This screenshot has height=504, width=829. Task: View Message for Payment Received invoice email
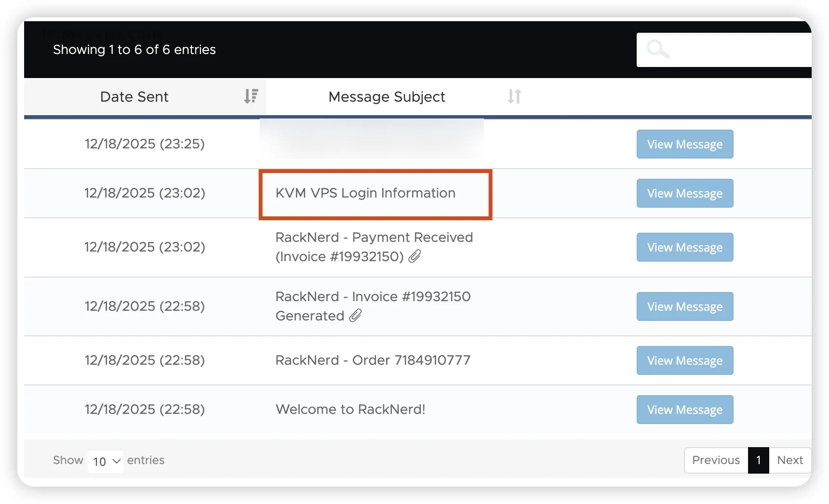[x=684, y=247]
